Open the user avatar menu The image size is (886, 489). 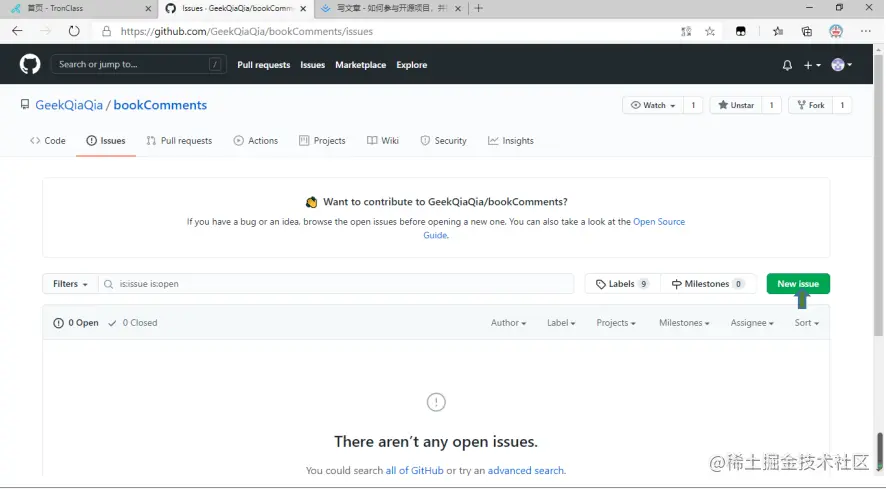click(x=841, y=65)
